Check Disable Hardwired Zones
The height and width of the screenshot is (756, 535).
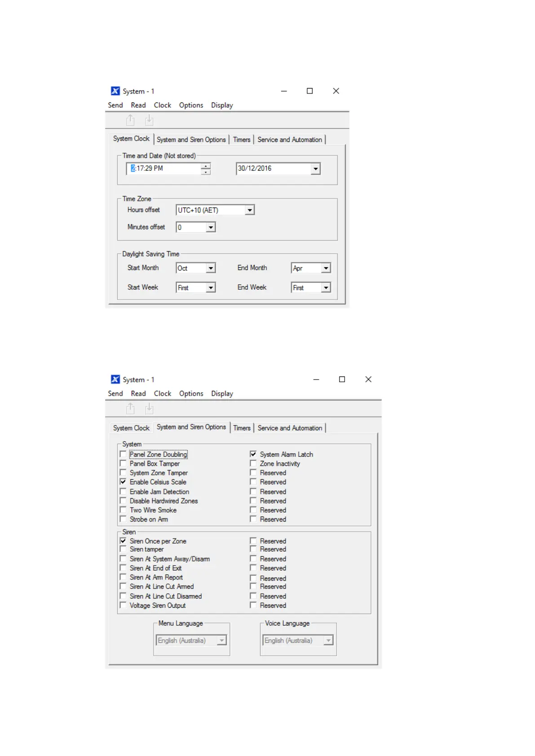tap(123, 500)
